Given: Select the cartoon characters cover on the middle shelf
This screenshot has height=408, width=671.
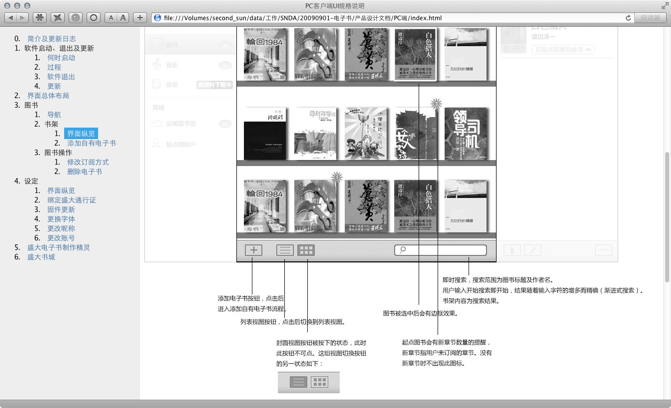Looking at the screenshot, I should click(x=366, y=134).
